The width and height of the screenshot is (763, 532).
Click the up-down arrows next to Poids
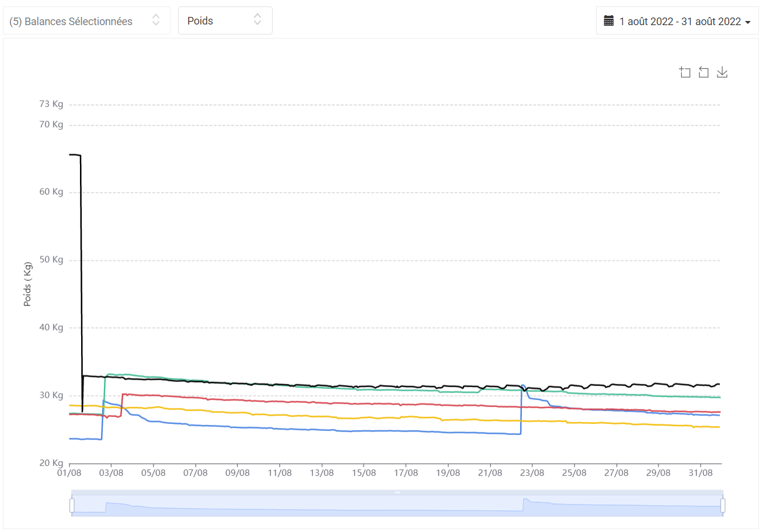point(257,20)
